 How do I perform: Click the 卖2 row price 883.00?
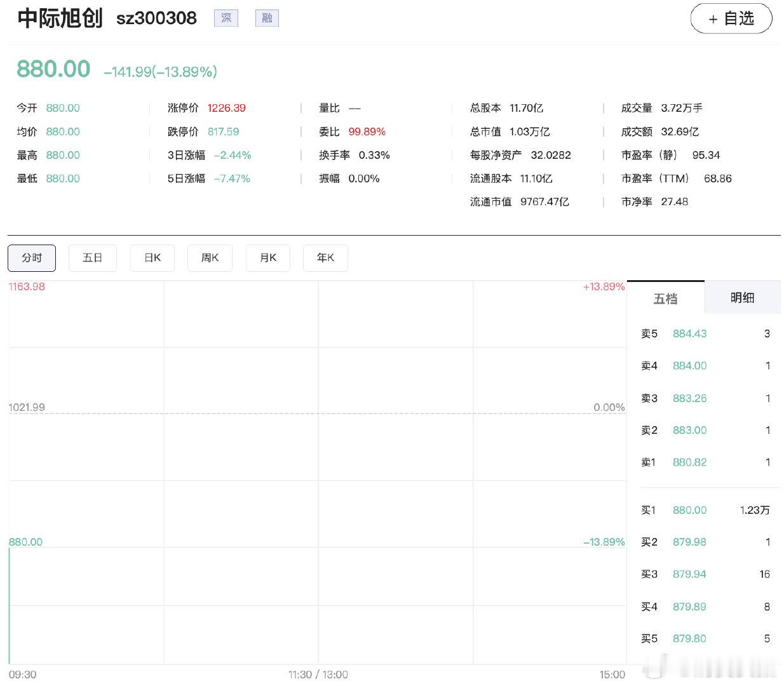[x=690, y=430]
